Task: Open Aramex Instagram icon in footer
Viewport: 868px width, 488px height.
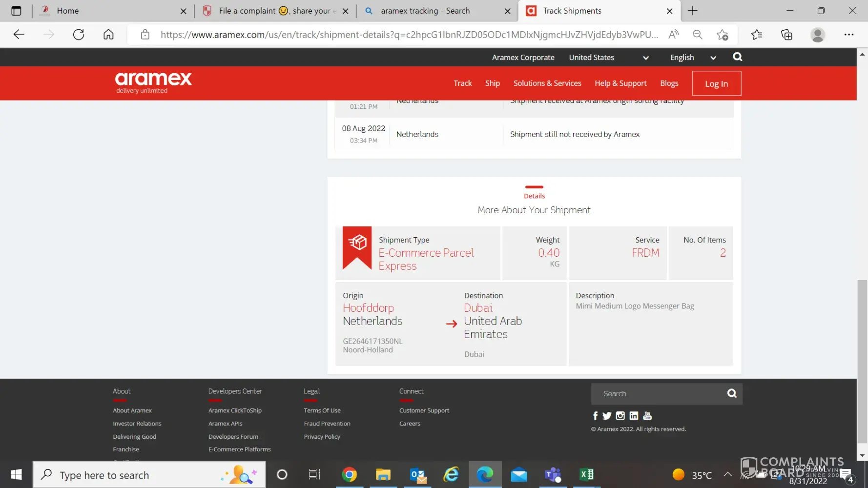Action: tap(620, 416)
